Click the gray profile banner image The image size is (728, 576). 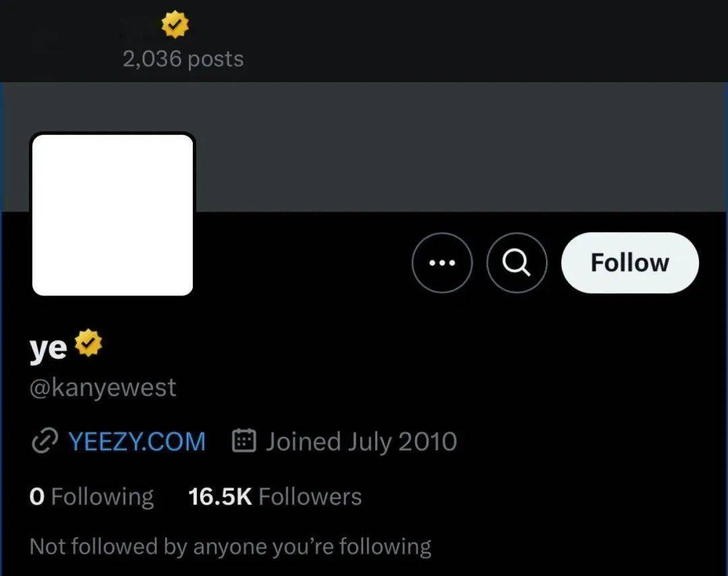click(445, 147)
